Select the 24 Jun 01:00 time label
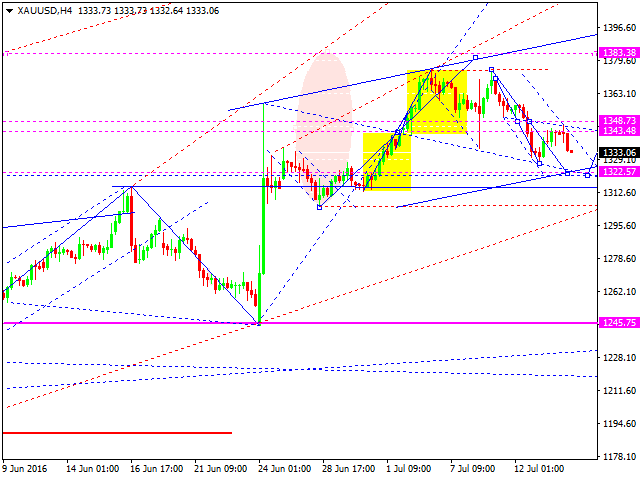This screenshot has height=480, width=640. coord(284,469)
